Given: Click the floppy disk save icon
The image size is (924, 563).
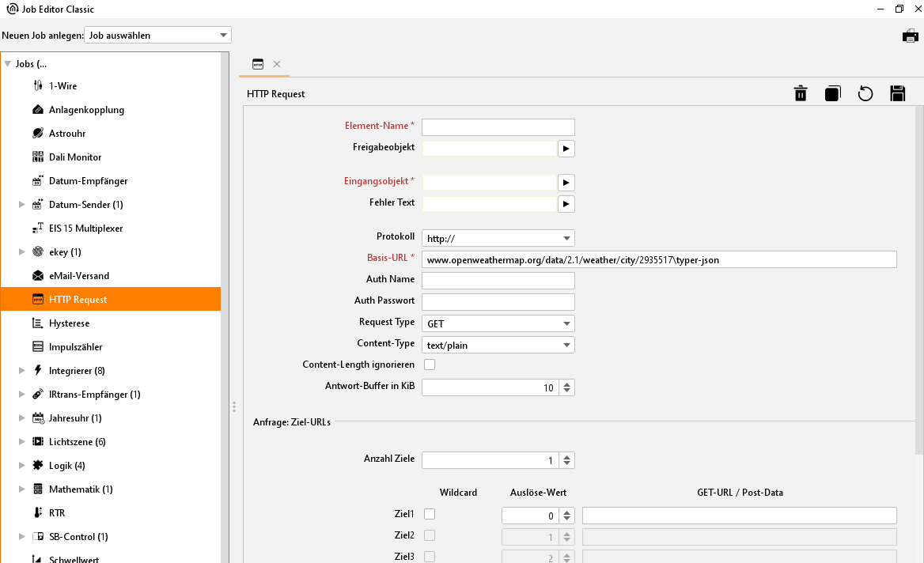Looking at the screenshot, I should click(897, 94).
